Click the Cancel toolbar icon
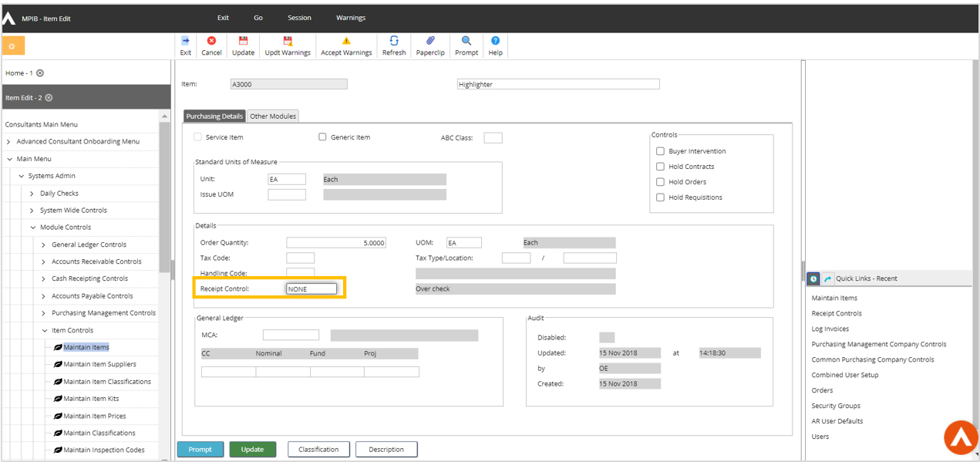Image resolution: width=980 pixels, height=462 pixels. coord(211,41)
